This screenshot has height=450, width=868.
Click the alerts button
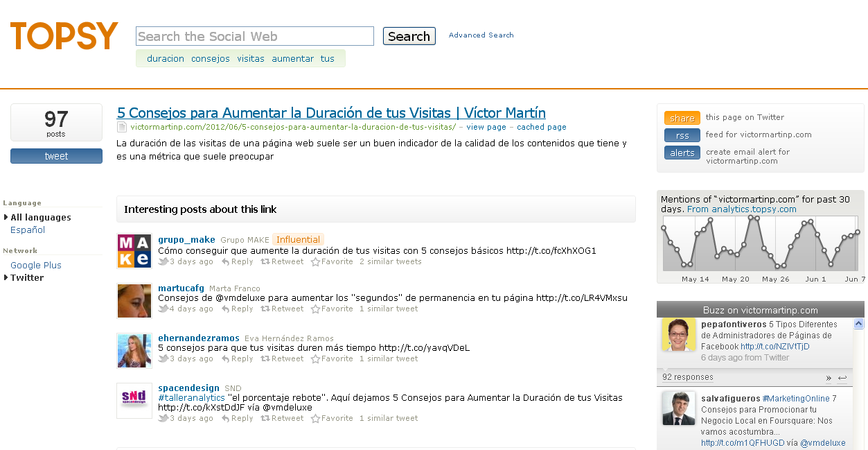682,153
